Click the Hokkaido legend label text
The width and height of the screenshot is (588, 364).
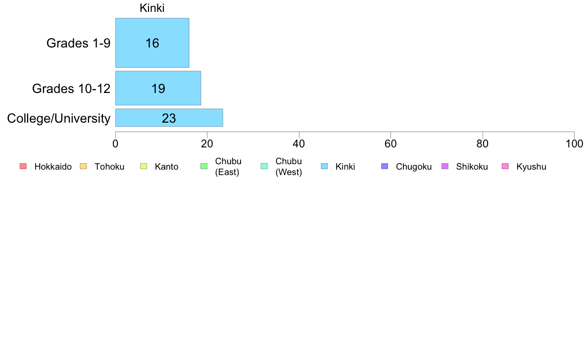(x=53, y=167)
